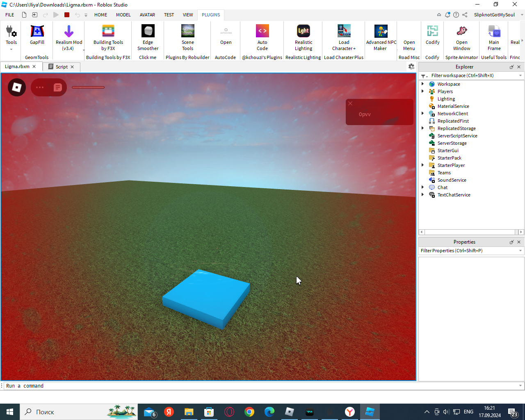Open the SlipknotGotMySoul account dropdown
This screenshot has width=525, height=420.
pyautogui.click(x=522, y=15)
